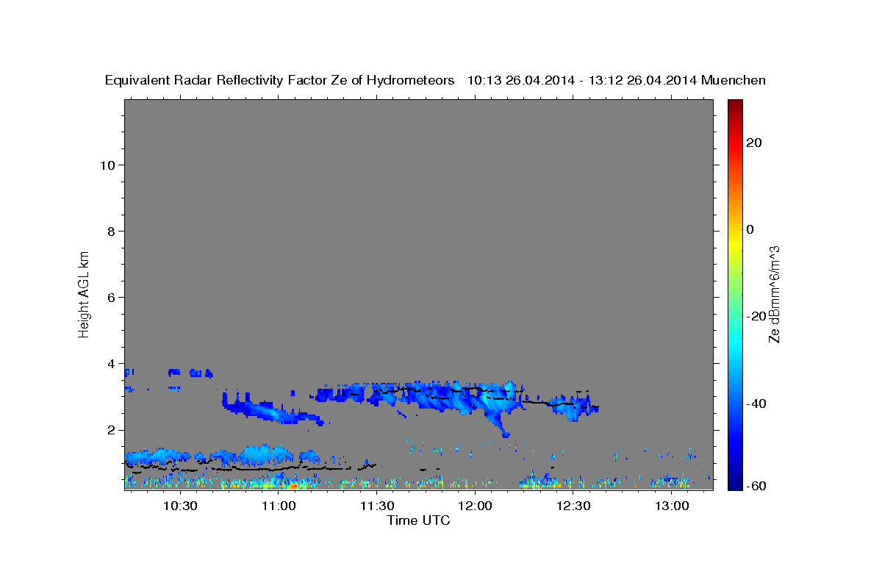Screen dimensions: 882x588
Task: Click the plot title text
Action: (x=435, y=81)
